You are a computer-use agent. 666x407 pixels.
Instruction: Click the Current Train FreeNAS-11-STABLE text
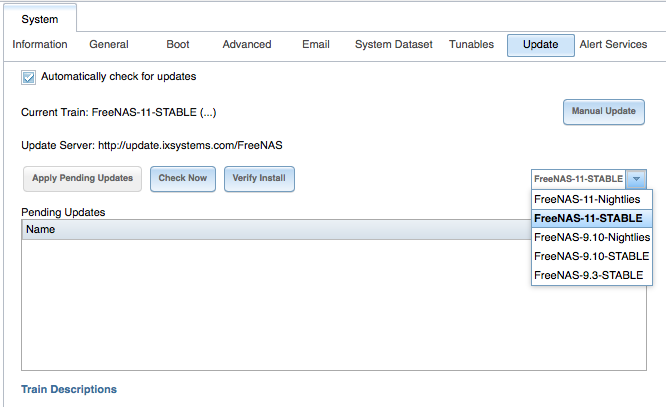pyautogui.click(x=119, y=112)
